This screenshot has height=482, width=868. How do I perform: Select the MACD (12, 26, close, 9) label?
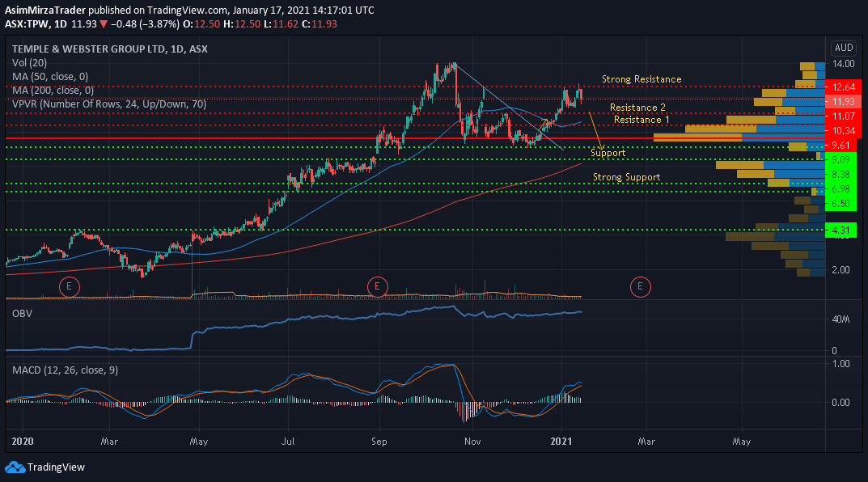pyautogui.click(x=65, y=370)
